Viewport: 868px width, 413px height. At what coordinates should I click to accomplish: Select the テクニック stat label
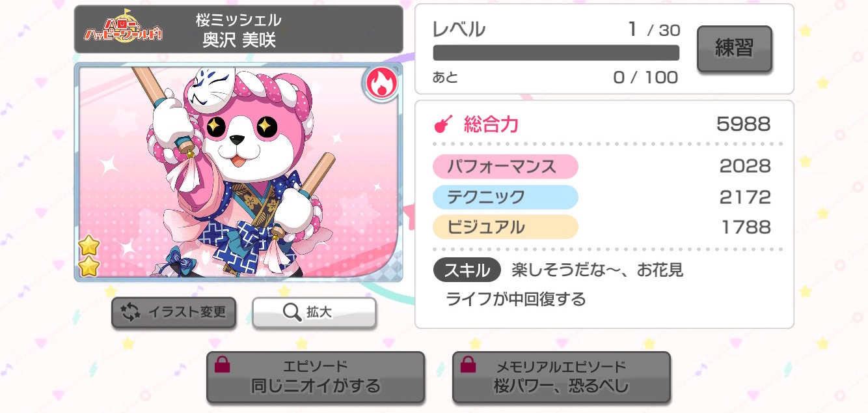pyautogui.click(x=505, y=197)
